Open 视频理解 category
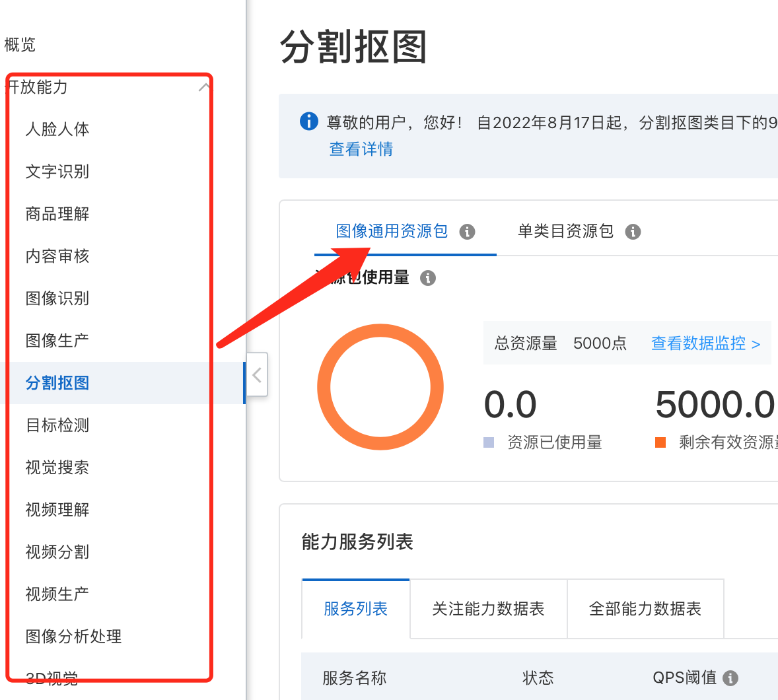 pyautogui.click(x=57, y=510)
